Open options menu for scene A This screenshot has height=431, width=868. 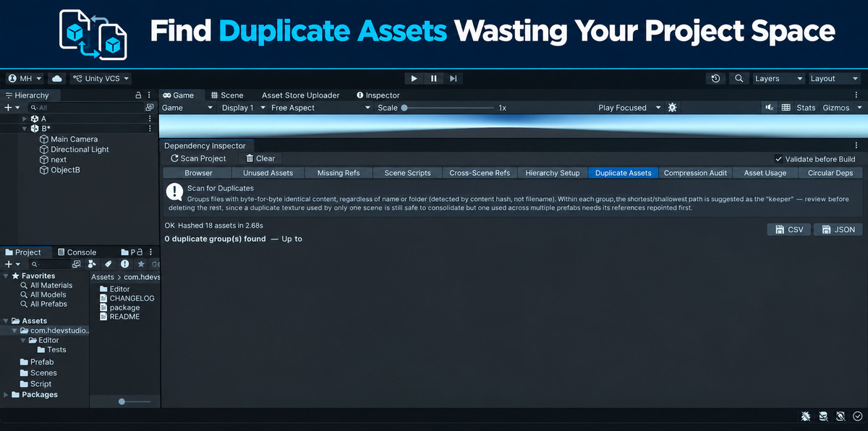pyautogui.click(x=150, y=119)
